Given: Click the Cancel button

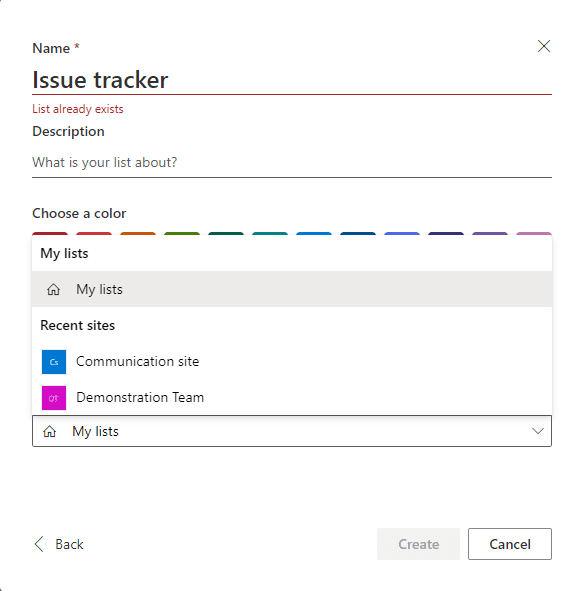Looking at the screenshot, I should pos(510,544).
